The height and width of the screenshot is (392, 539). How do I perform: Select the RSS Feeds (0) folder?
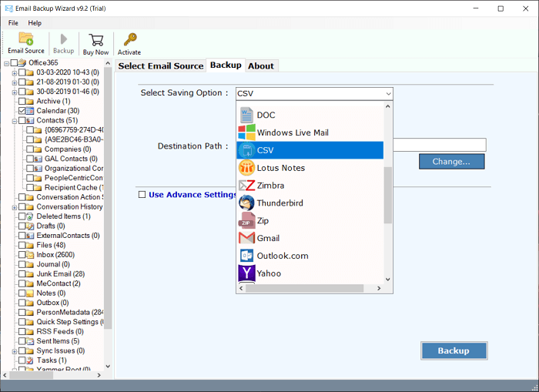point(60,331)
